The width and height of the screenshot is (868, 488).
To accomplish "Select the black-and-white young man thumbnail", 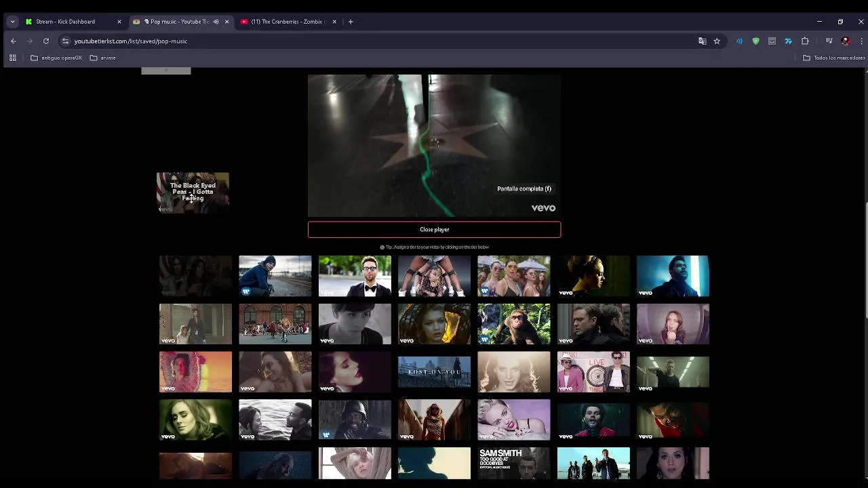I will tap(355, 324).
